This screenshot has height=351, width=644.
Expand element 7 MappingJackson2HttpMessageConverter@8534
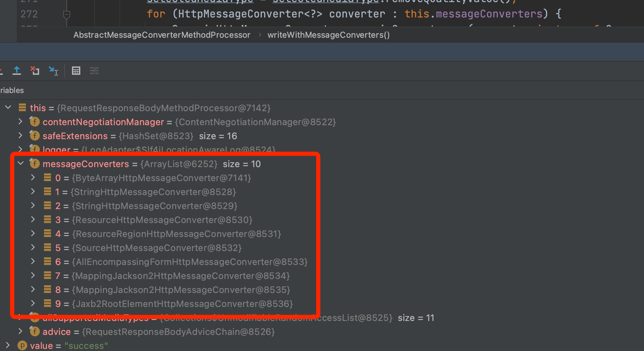coord(33,275)
